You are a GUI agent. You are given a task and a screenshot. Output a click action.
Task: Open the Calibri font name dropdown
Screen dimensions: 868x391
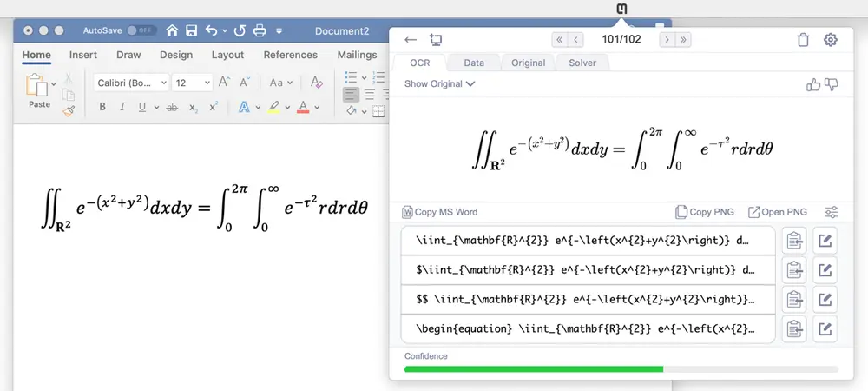click(131, 83)
